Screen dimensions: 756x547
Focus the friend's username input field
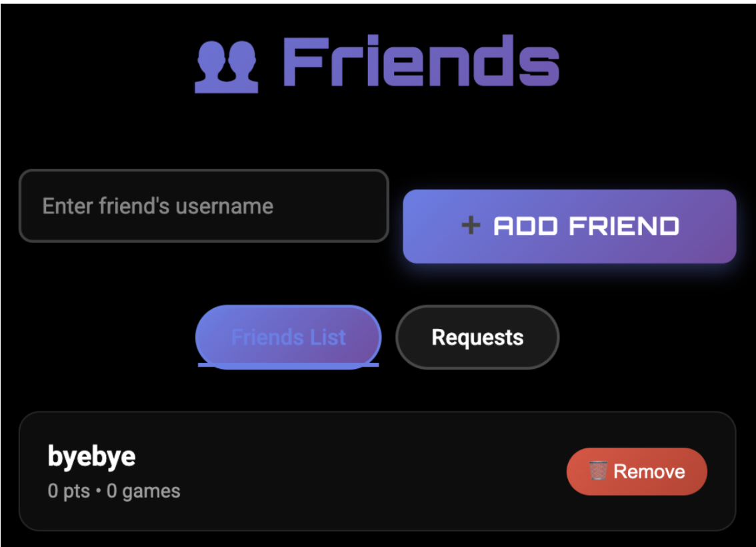click(x=204, y=206)
